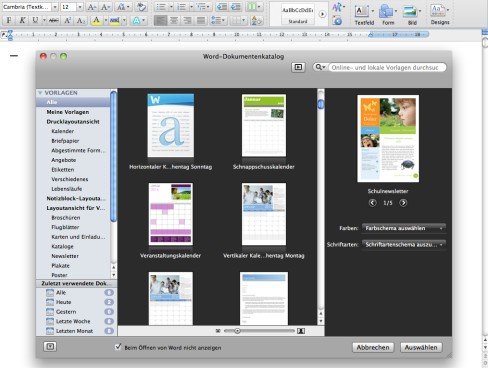Insert bulleted list

click(x=161, y=7)
